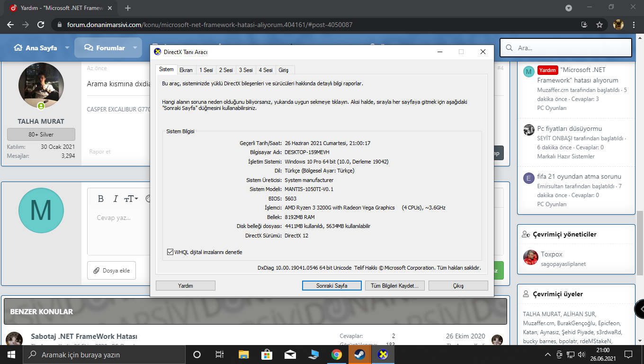Click the Windows taskbar search box

coord(104,355)
